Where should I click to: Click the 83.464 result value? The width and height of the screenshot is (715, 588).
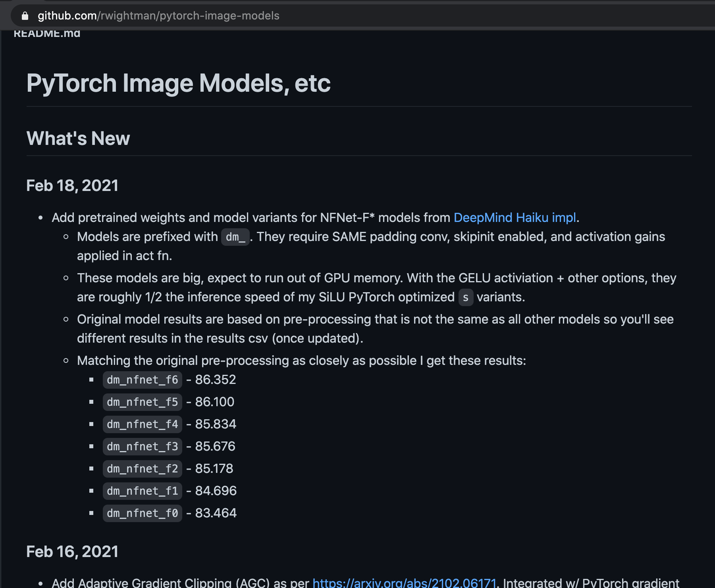tap(216, 513)
